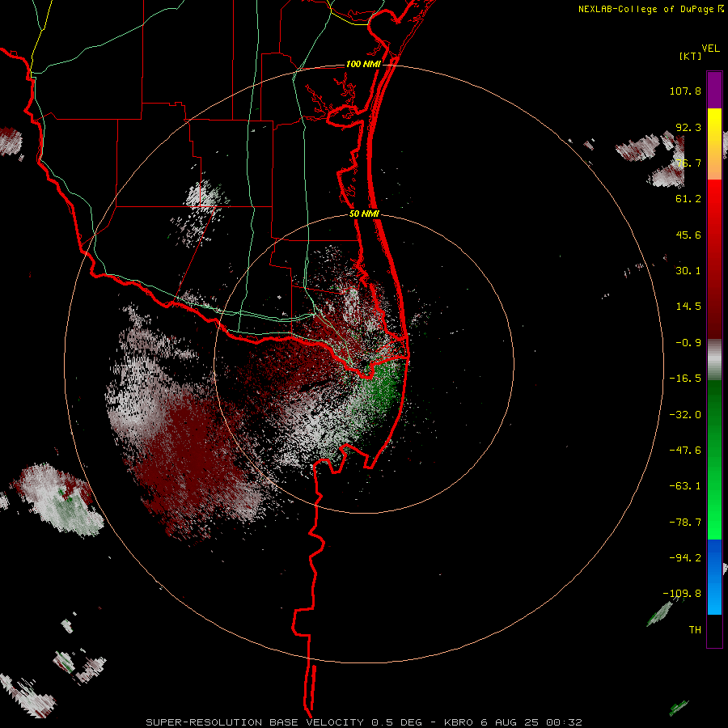The height and width of the screenshot is (728, 728).
Task: Click the 45.6 velocity scale value
Action: (x=688, y=235)
